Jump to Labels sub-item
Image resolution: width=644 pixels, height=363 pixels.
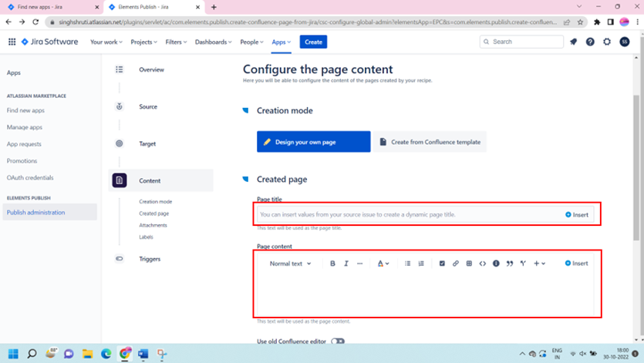[x=146, y=237]
